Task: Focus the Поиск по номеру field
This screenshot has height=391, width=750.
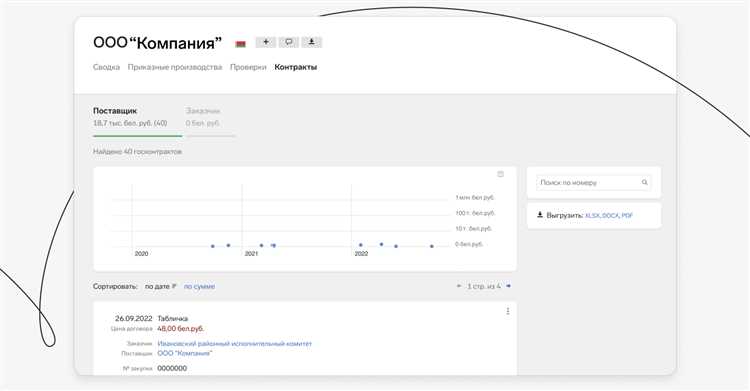Action: [x=594, y=182]
